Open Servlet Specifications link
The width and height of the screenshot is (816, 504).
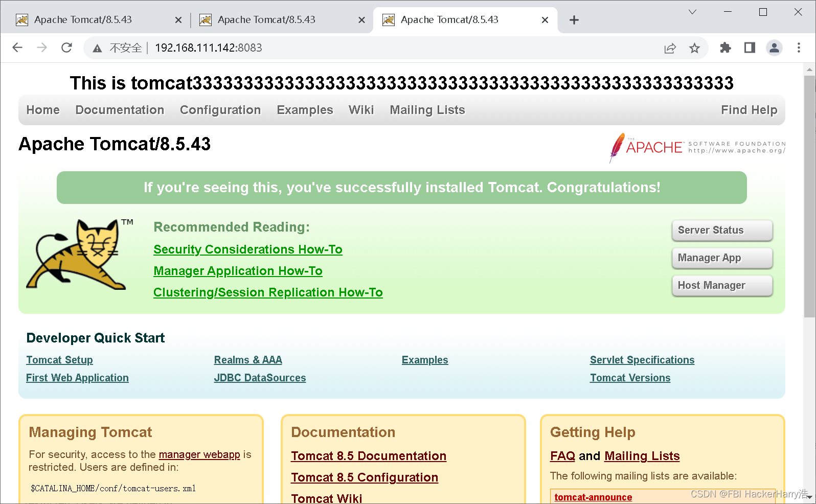pyautogui.click(x=642, y=360)
